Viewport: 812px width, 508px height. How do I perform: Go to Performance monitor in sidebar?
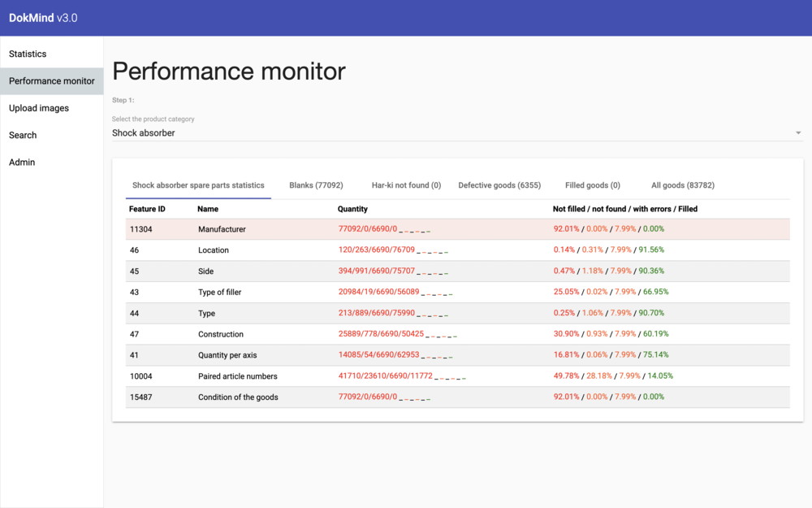click(x=52, y=81)
